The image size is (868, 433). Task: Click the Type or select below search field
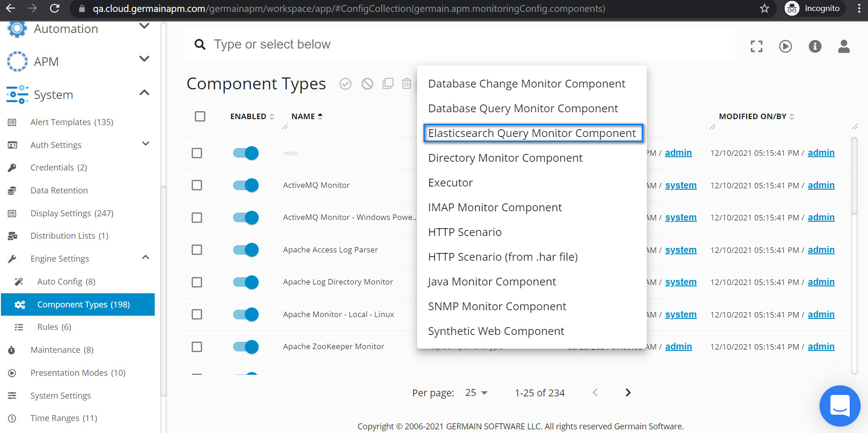[x=412, y=44]
